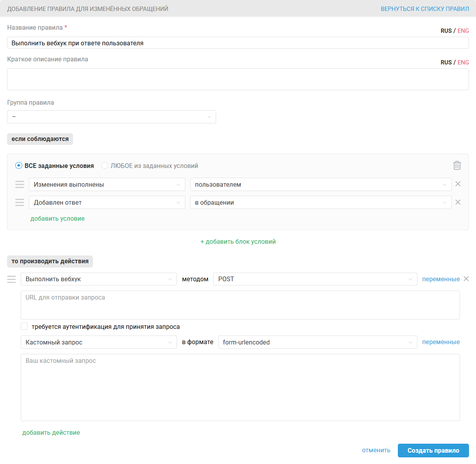
Task: Open the 'пользователем' value dropdown
Action: [321, 184]
